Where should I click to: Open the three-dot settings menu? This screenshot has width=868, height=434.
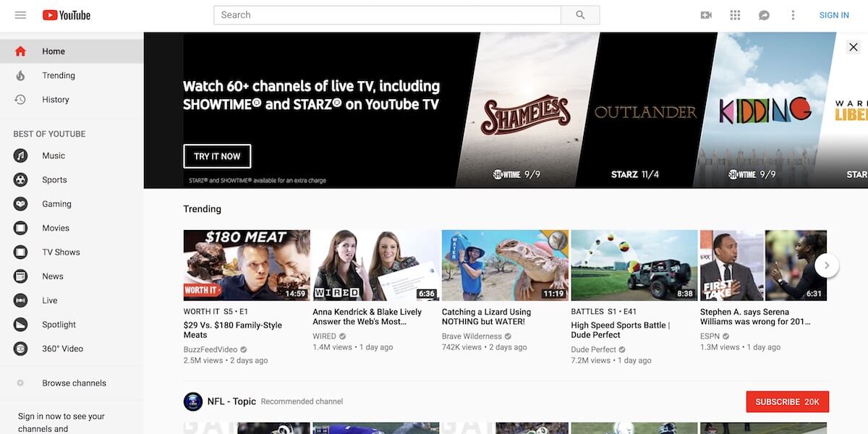(x=793, y=15)
